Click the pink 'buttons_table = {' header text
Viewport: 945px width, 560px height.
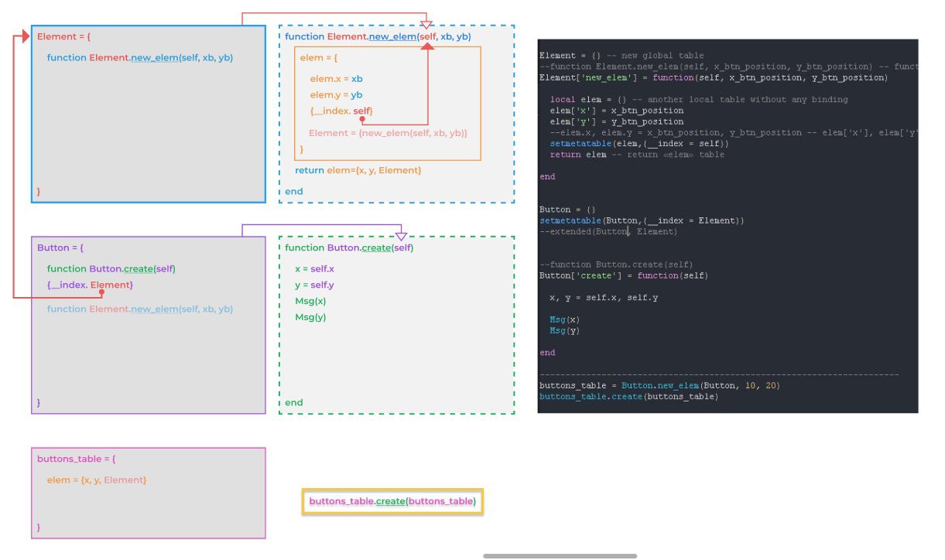coord(76,459)
